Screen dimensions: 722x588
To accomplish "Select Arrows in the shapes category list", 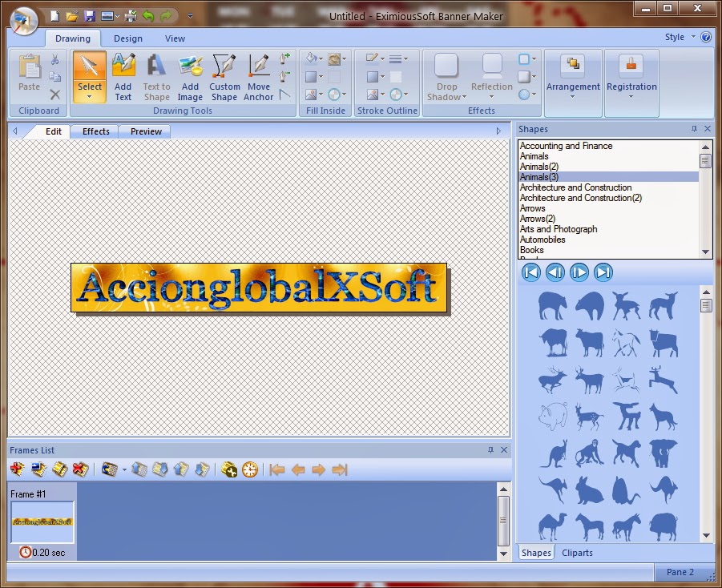I will 608,208.
